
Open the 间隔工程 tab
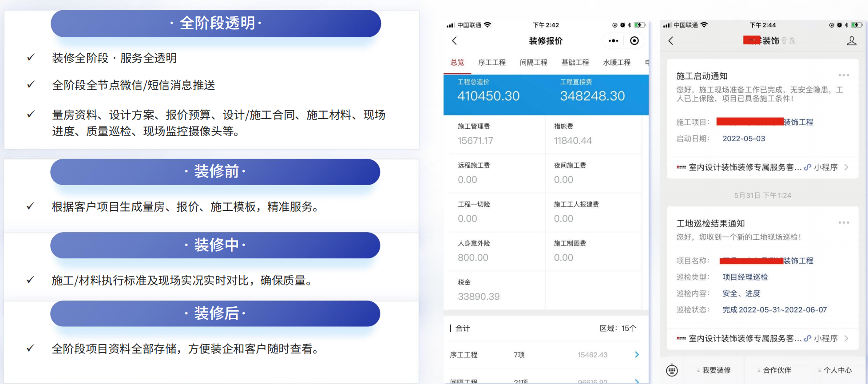[533, 63]
